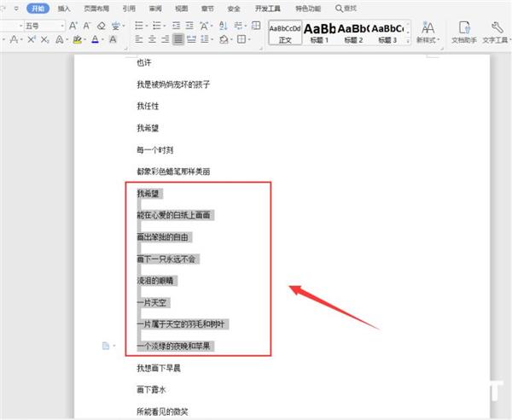512x420 pixels.
Task: Toggle justified alignment
Action: (178, 39)
